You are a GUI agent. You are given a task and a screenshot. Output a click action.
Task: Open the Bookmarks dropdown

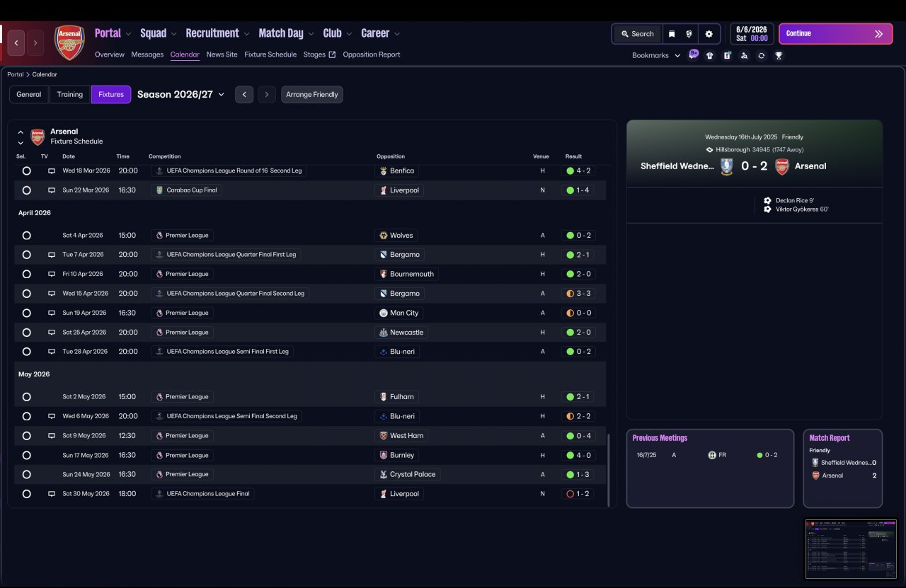point(656,55)
